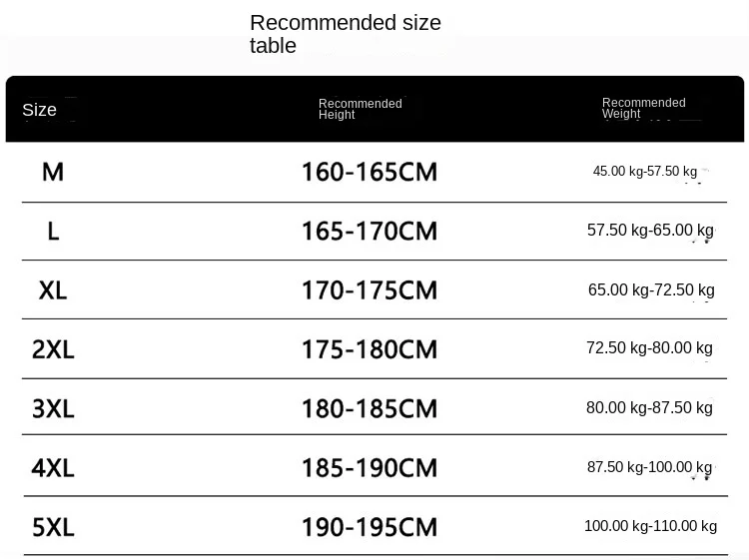749x560 pixels.
Task: Click the 160-165CM height cell
Action: 370,173
